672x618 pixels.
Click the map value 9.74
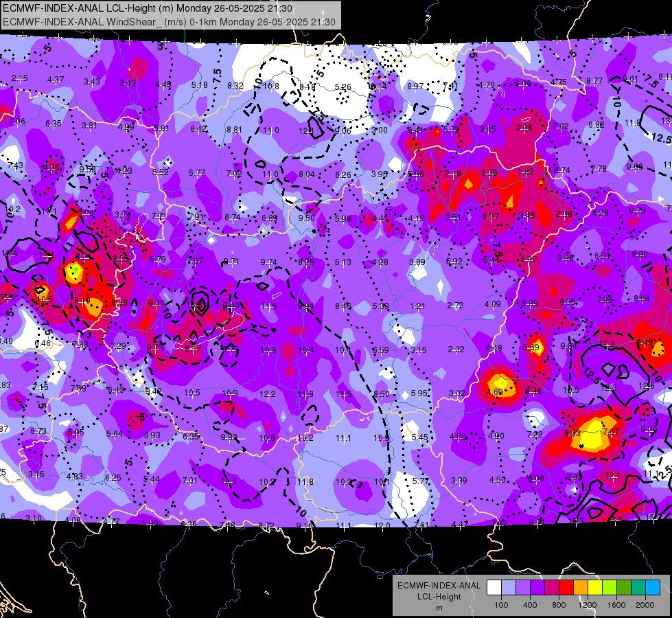[x=268, y=262]
